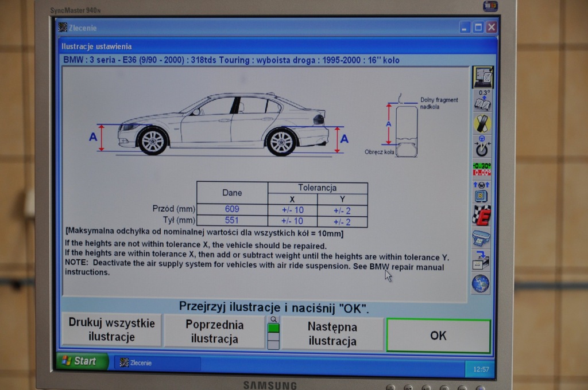The image size is (588, 390).
Task: Open the steering wheel centering icon
Action: [x=482, y=146]
